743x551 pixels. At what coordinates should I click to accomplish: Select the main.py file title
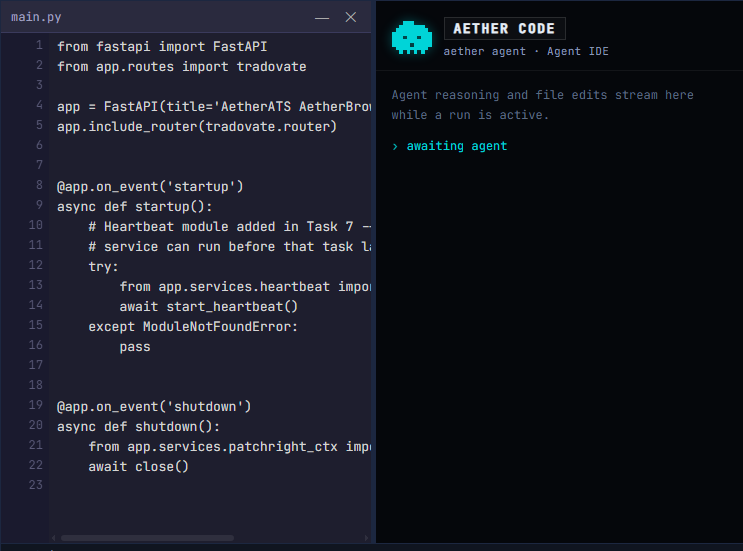tap(36, 17)
